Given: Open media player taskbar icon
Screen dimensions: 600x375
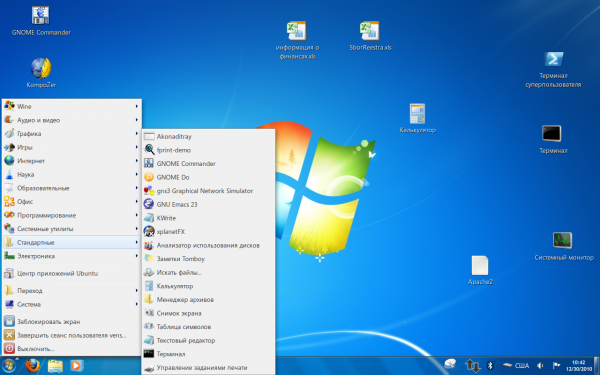Looking at the screenshot, I should click(76, 366).
